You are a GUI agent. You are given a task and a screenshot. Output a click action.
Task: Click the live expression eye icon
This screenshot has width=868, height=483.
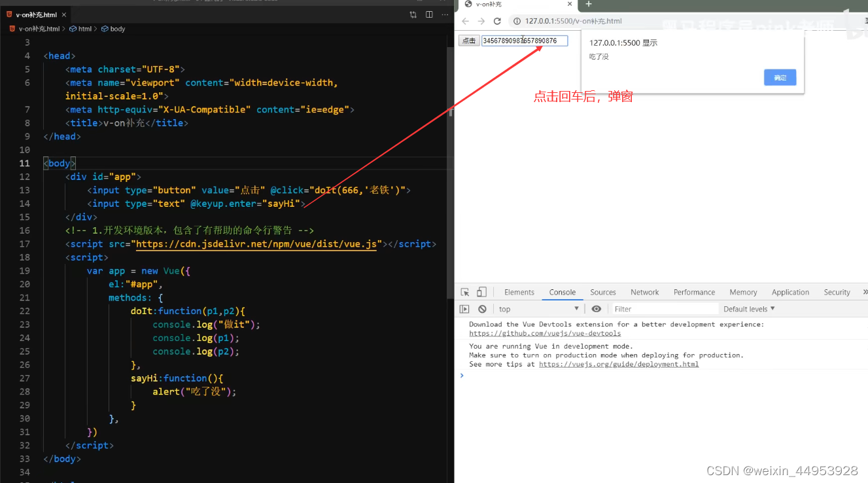point(596,309)
